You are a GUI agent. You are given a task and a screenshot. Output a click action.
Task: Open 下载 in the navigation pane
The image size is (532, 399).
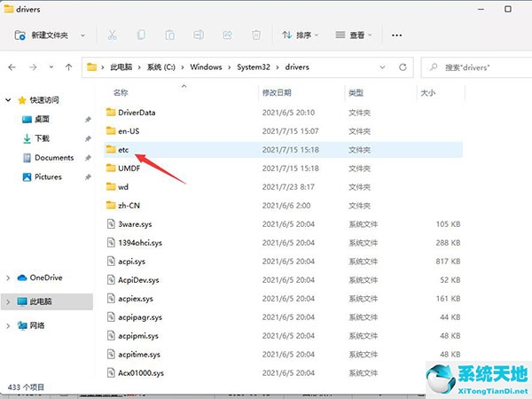[x=42, y=138]
